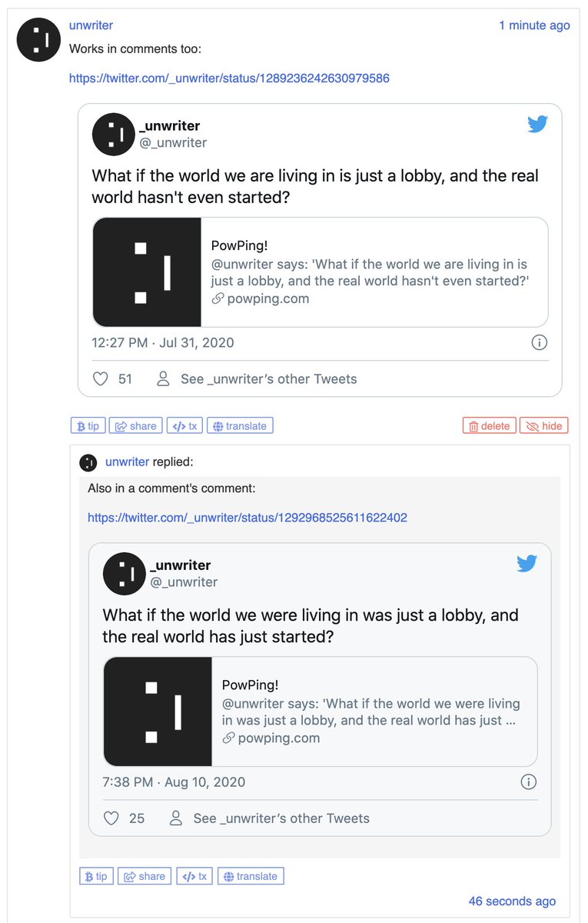The width and height of the screenshot is (588, 923).
Task: Share the top comment
Action: [135, 426]
